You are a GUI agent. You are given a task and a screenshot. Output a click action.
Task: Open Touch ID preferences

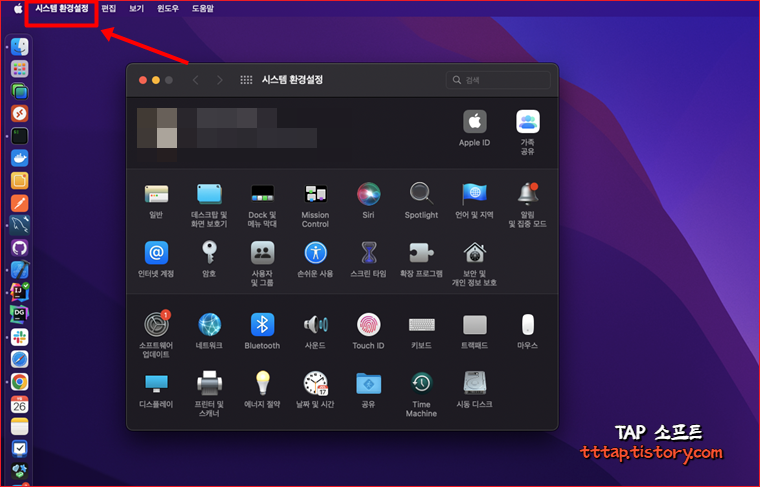click(368, 324)
